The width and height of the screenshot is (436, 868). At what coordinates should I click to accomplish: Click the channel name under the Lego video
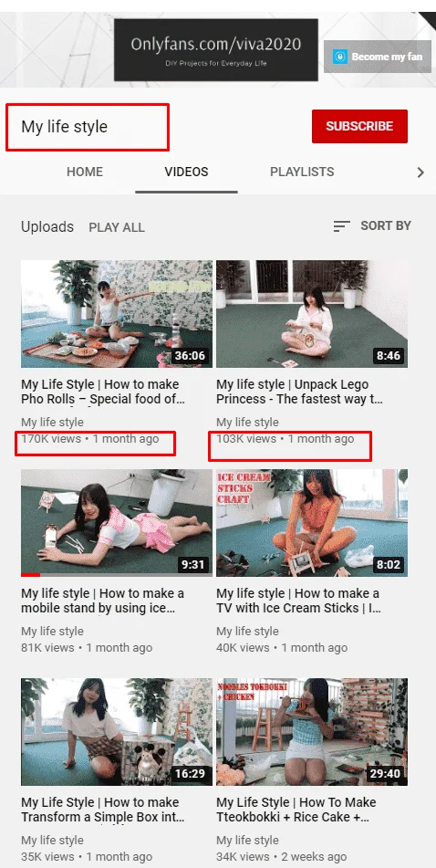pos(247,423)
